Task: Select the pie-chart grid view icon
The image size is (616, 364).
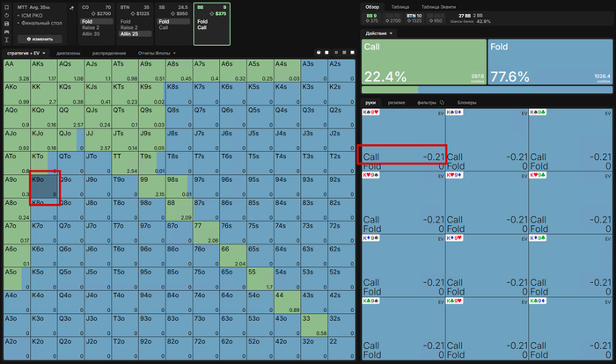Action: click(319, 53)
